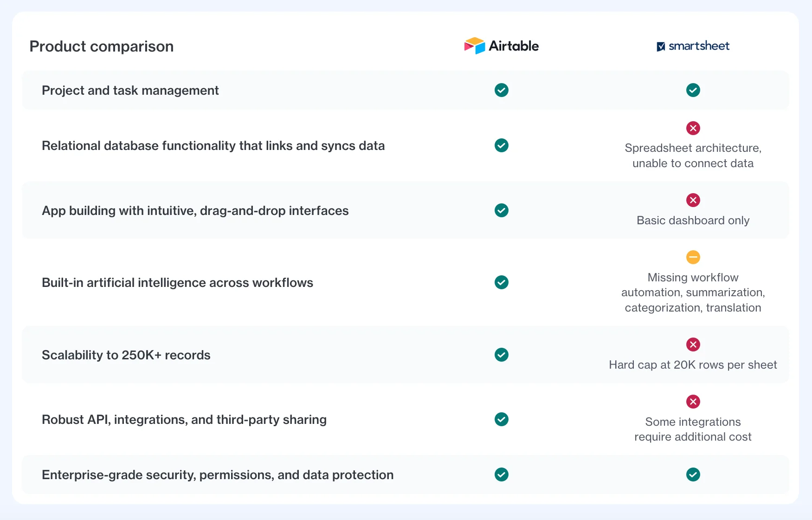812x520 pixels.
Task: Click the Hard cap at 20K rows text
Action: pyautogui.click(x=693, y=365)
